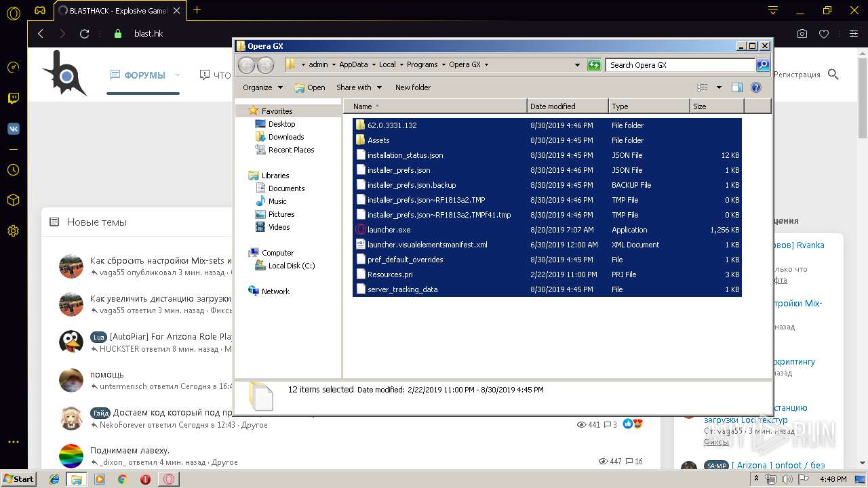
Task: Open thread 'Поднимаем лавеху.'
Action: 130,450
